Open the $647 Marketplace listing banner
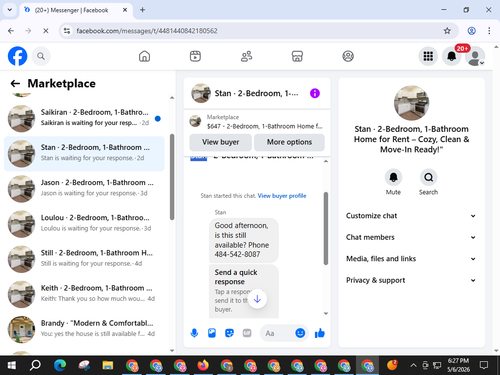500x375 pixels. (257, 122)
